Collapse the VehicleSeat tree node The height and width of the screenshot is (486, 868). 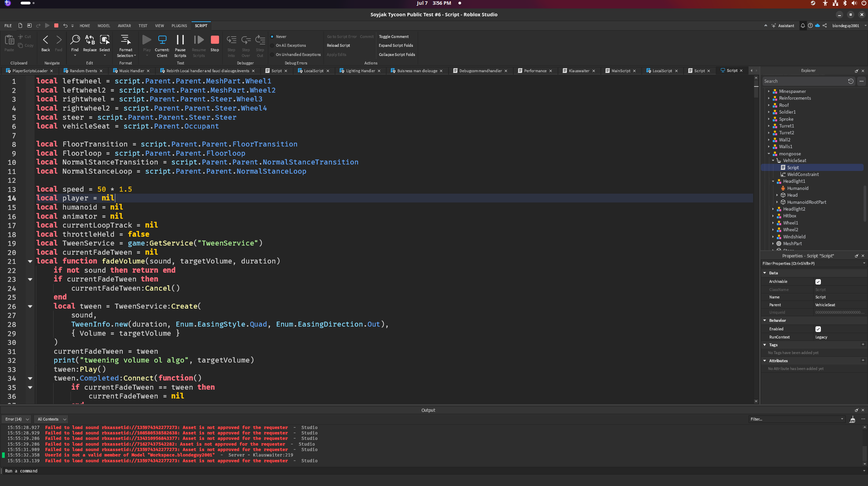[773, 160]
